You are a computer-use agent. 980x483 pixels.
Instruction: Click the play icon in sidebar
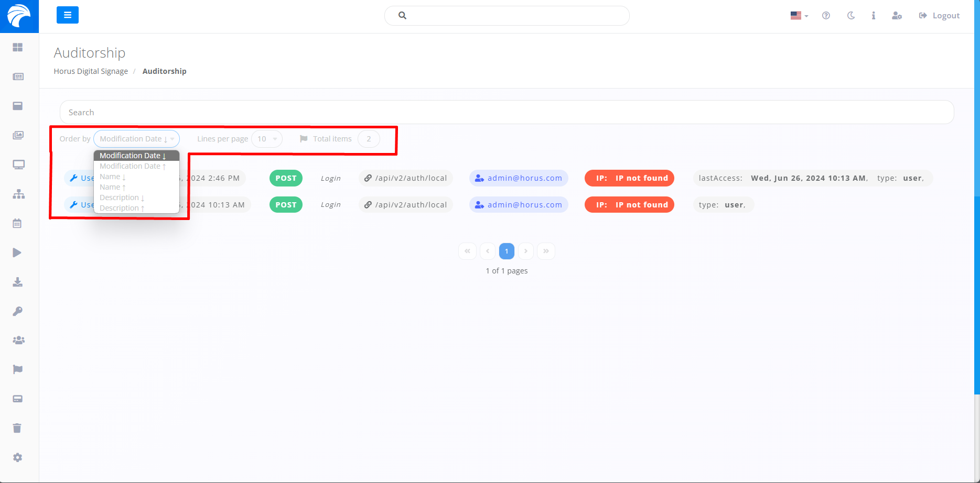17,253
